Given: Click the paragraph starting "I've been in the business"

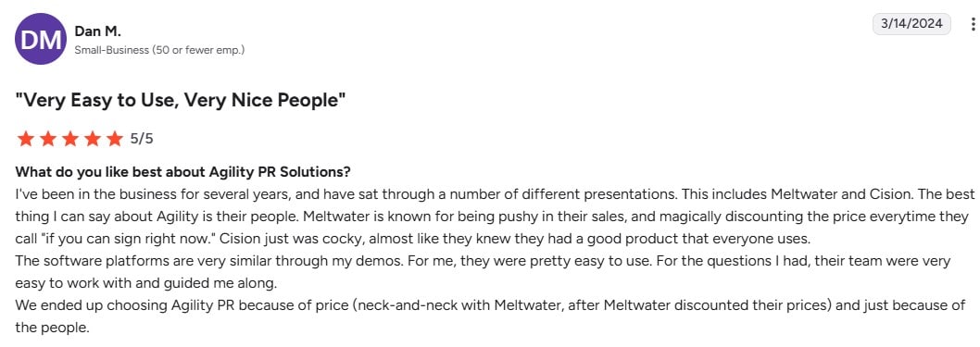Looking at the screenshot, I should 494,217.
